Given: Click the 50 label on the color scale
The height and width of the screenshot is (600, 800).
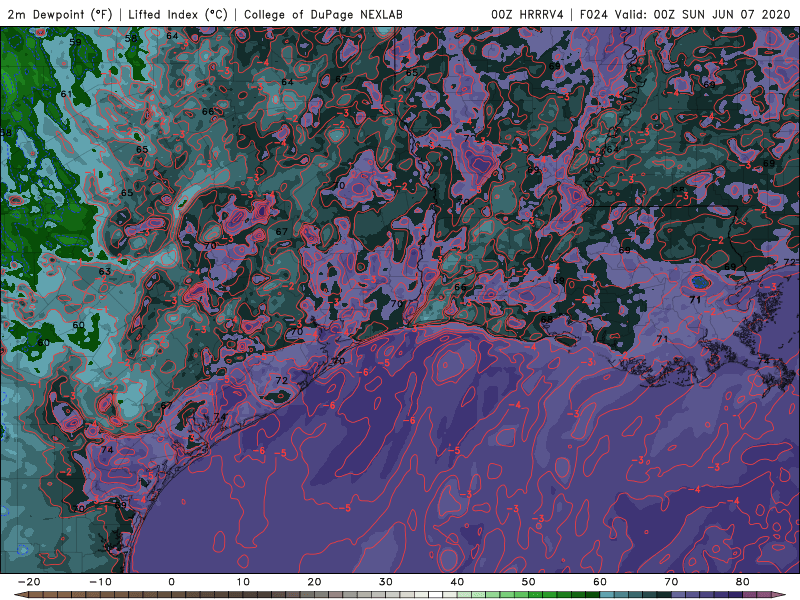Looking at the screenshot, I should 529,582.
